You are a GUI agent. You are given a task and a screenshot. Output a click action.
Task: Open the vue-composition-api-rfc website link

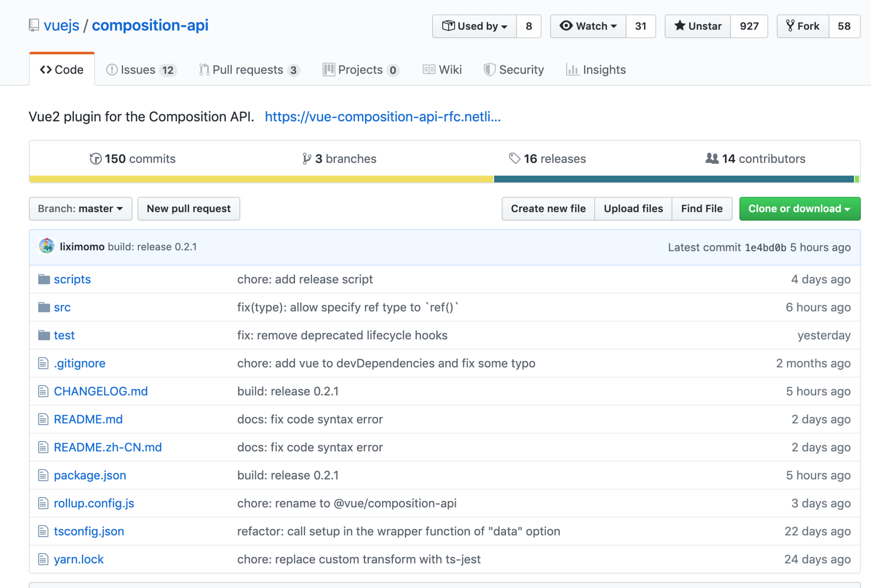point(383,117)
